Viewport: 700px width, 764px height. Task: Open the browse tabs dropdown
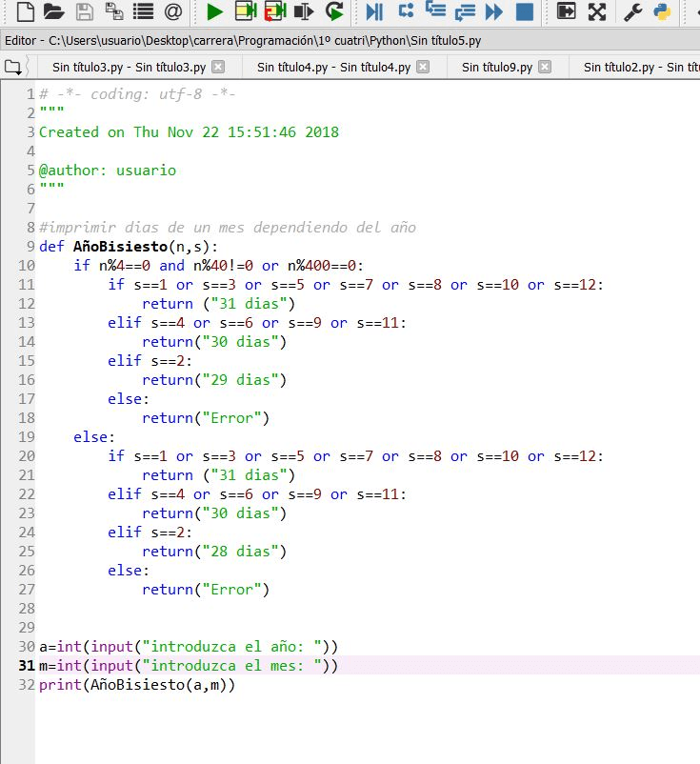13,67
